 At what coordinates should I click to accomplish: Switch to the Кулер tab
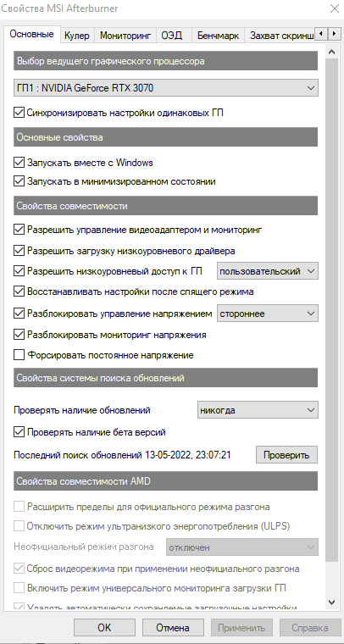click(x=77, y=36)
